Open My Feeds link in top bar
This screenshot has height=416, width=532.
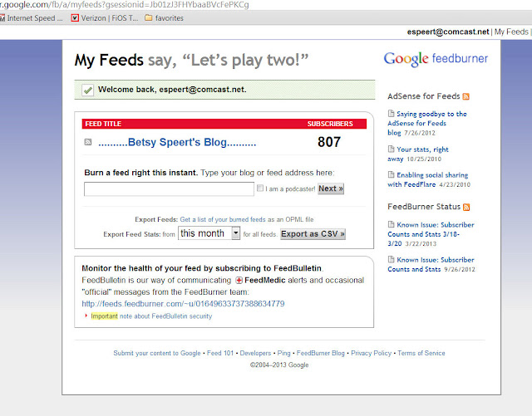click(x=511, y=32)
